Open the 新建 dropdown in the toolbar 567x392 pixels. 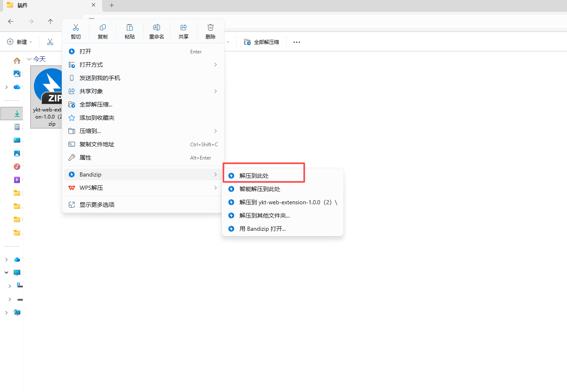[x=20, y=42]
